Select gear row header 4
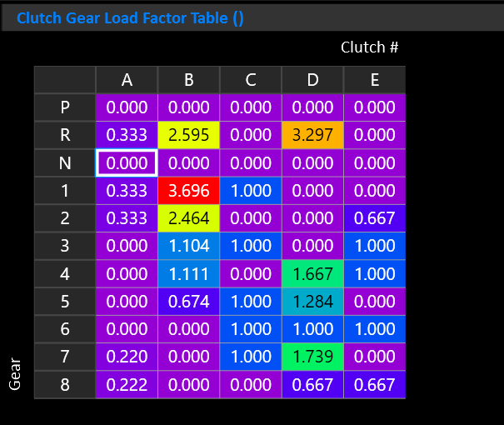 click(x=65, y=274)
